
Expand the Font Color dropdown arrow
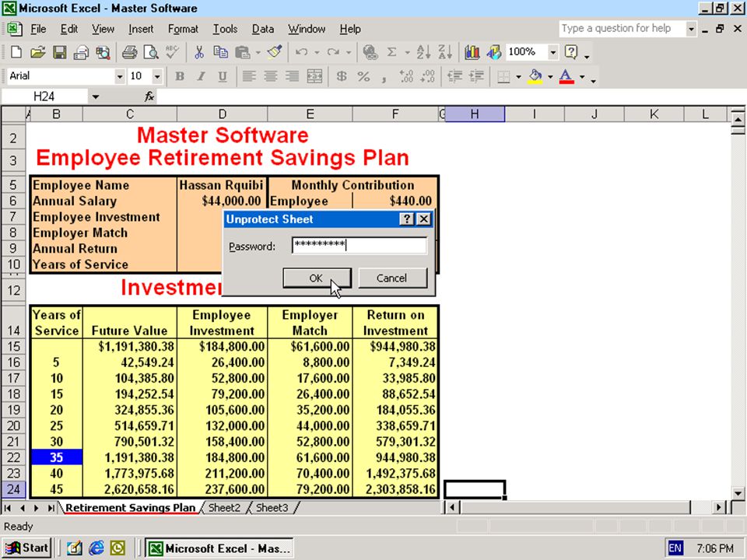582,77
